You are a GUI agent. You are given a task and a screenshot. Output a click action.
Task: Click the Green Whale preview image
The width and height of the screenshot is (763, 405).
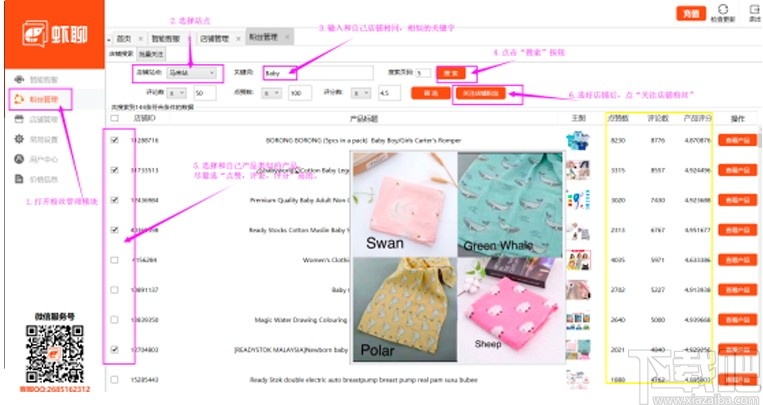click(x=510, y=204)
